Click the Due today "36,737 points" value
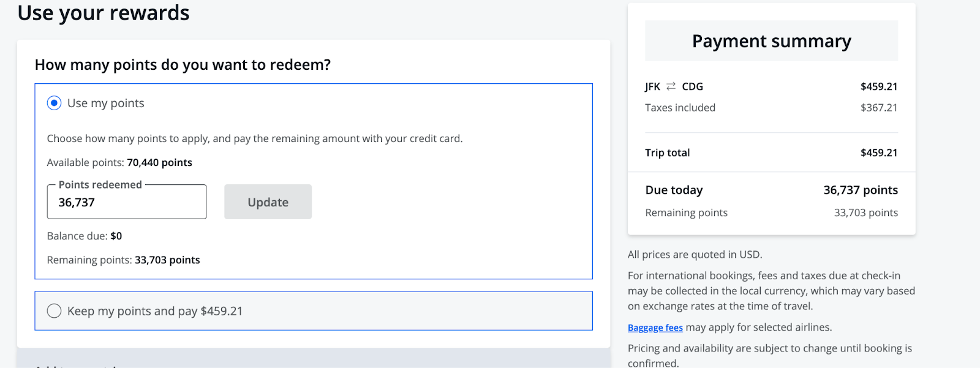The height and width of the screenshot is (368, 980). pos(860,190)
